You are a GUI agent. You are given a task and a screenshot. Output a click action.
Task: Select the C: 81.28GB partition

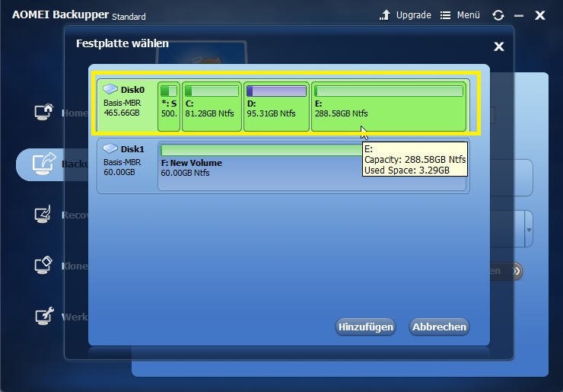(x=212, y=107)
